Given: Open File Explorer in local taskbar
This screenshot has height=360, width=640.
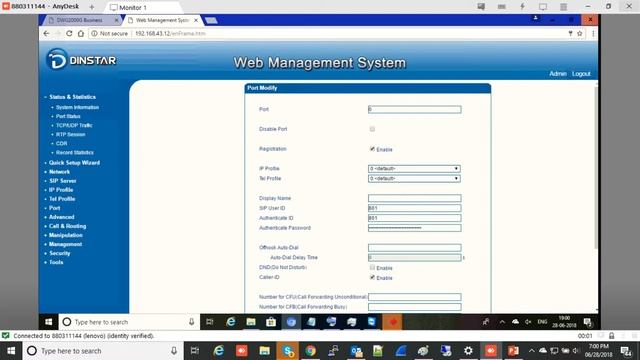Looking at the screenshot, I should (x=264, y=351).
